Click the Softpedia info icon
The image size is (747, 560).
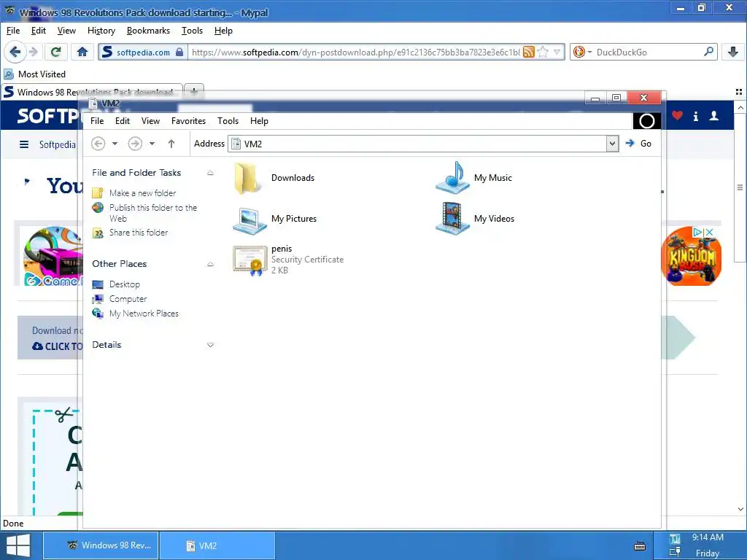[695, 116]
